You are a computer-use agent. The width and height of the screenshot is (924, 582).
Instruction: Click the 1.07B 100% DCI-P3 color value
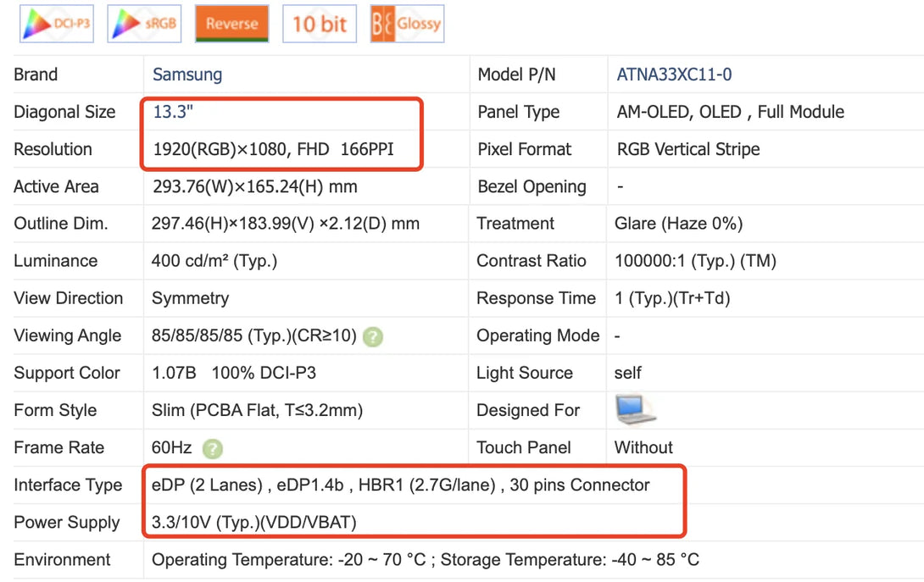pos(233,373)
